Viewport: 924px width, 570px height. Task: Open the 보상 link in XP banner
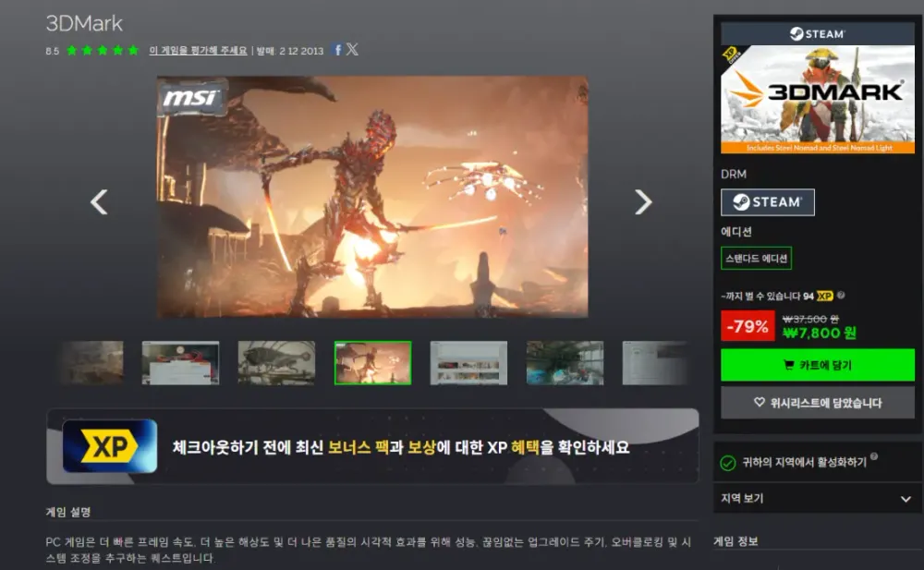421,447
